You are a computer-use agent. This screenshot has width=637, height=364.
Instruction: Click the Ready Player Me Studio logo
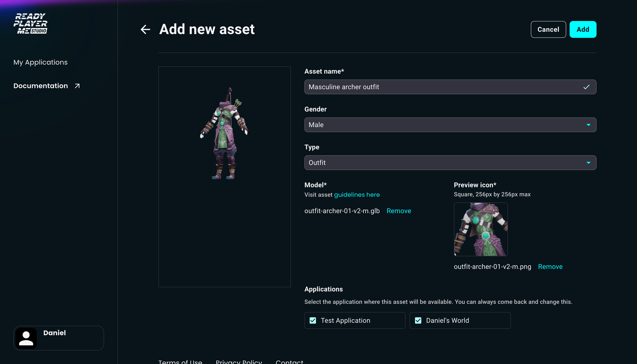pos(31,23)
